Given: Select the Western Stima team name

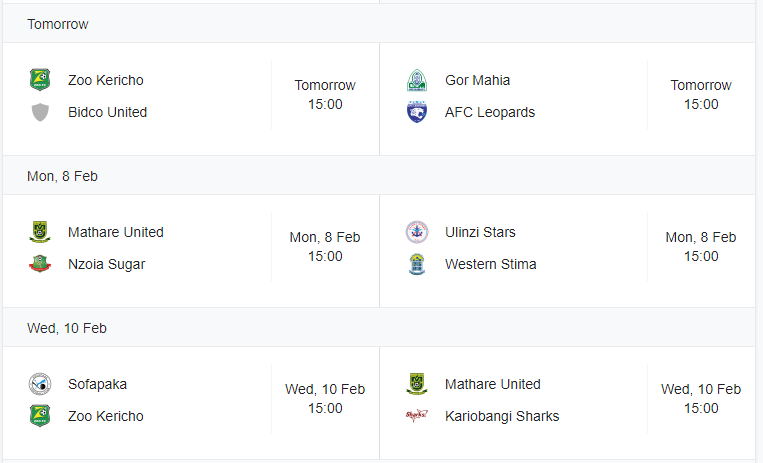Looking at the screenshot, I should coord(490,264).
